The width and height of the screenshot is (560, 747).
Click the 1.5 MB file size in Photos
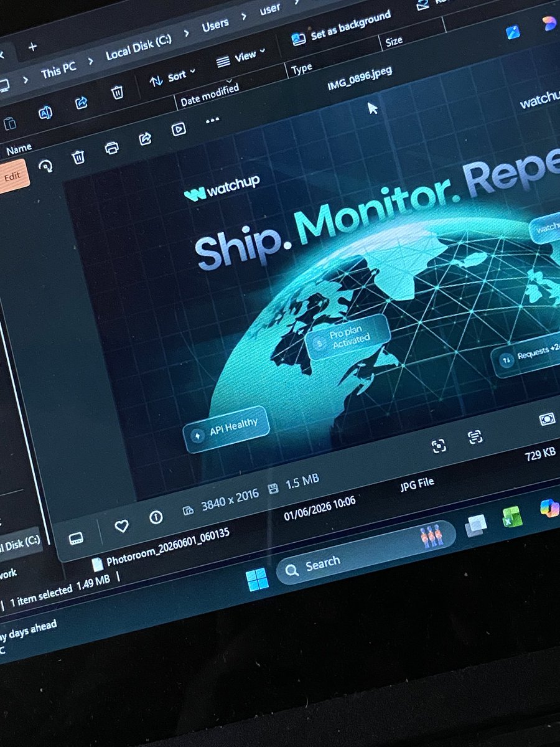click(x=302, y=482)
